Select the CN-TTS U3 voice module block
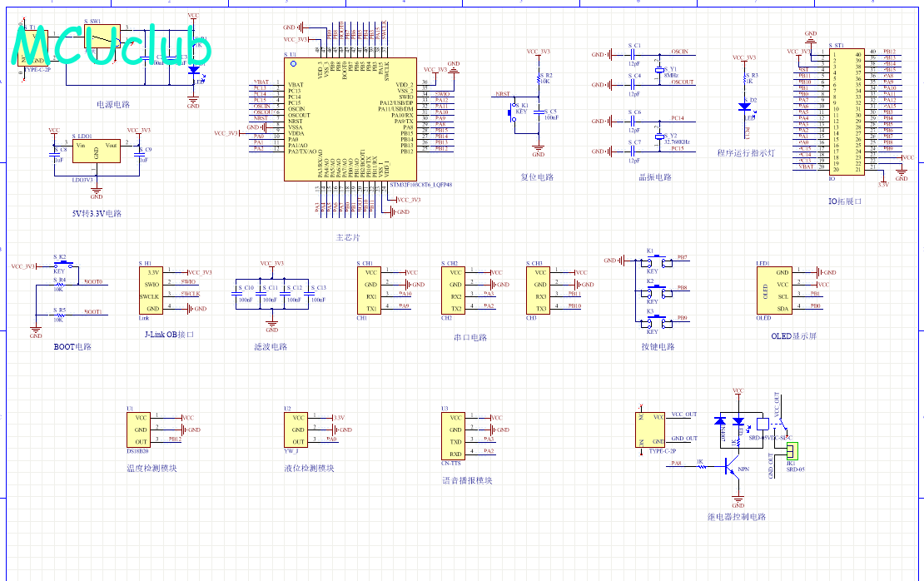 pyautogui.click(x=453, y=436)
